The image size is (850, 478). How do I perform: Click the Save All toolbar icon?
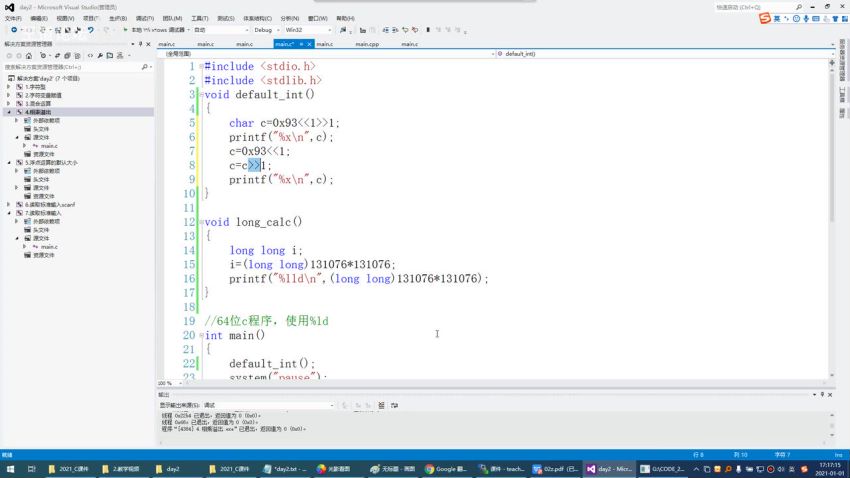point(75,30)
